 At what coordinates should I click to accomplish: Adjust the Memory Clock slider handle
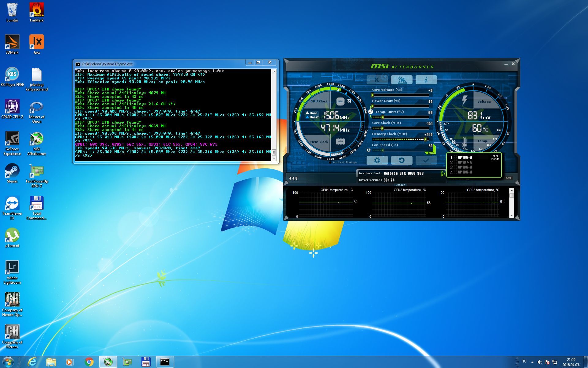pyautogui.click(x=425, y=139)
